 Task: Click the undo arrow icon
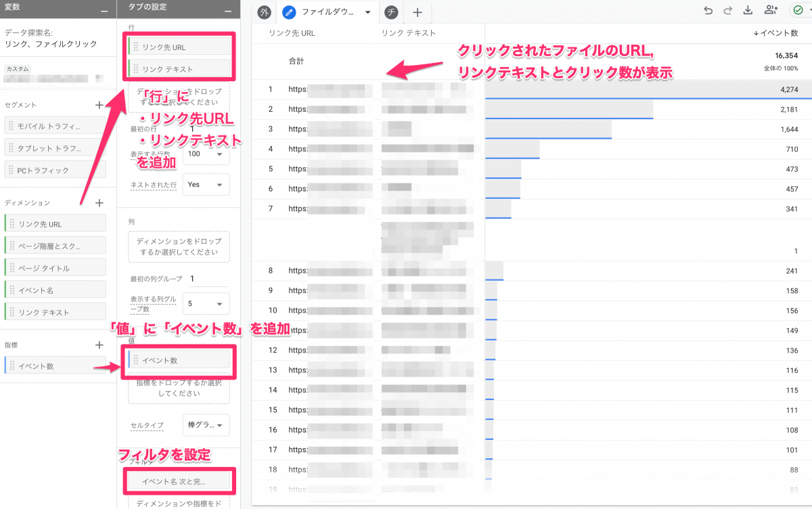point(708,10)
